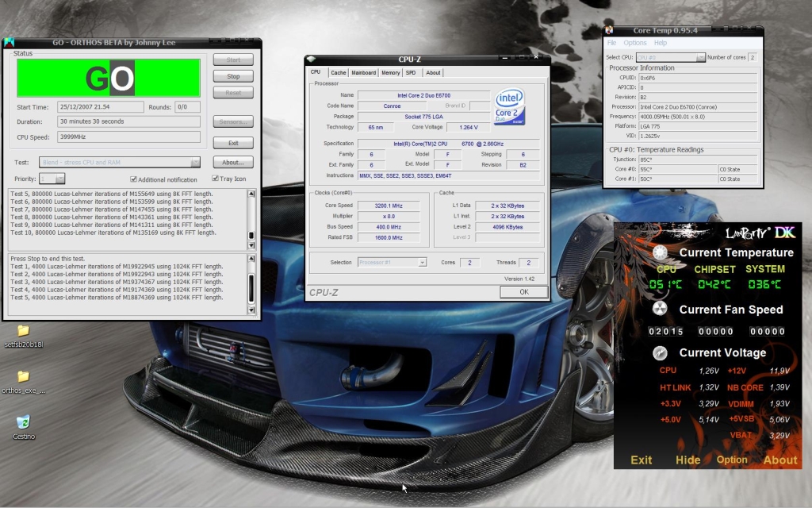The image size is (812, 508).
Task: Switch to the About tab in CPU-Z
Action: pyautogui.click(x=433, y=73)
